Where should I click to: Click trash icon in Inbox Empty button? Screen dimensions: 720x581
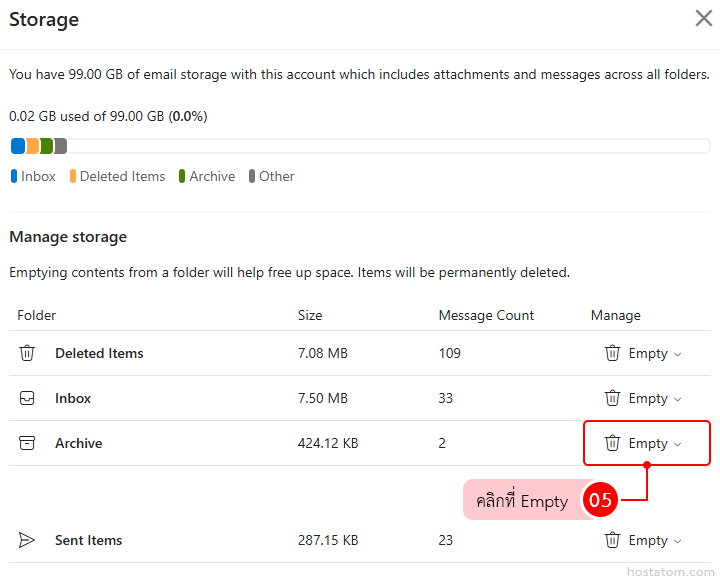pos(612,398)
